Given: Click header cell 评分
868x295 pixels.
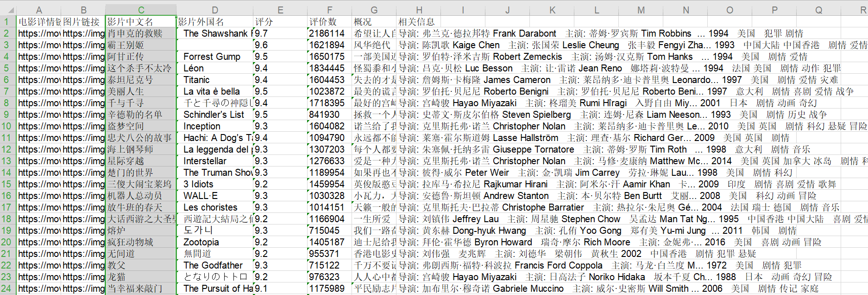Looking at the screenshot, I should pyautogui.click(x=280, y=21).
